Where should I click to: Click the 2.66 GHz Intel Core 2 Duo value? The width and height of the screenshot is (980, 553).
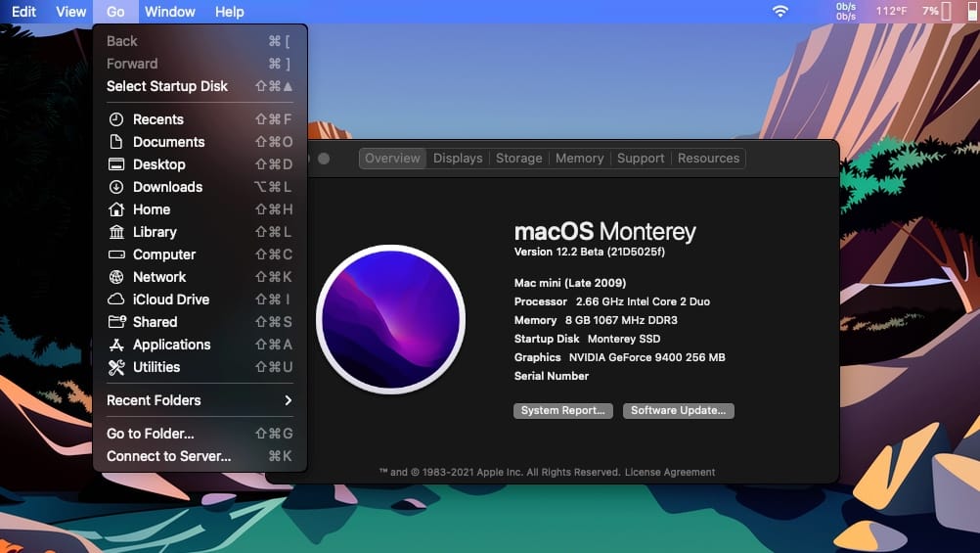(643, 301)
